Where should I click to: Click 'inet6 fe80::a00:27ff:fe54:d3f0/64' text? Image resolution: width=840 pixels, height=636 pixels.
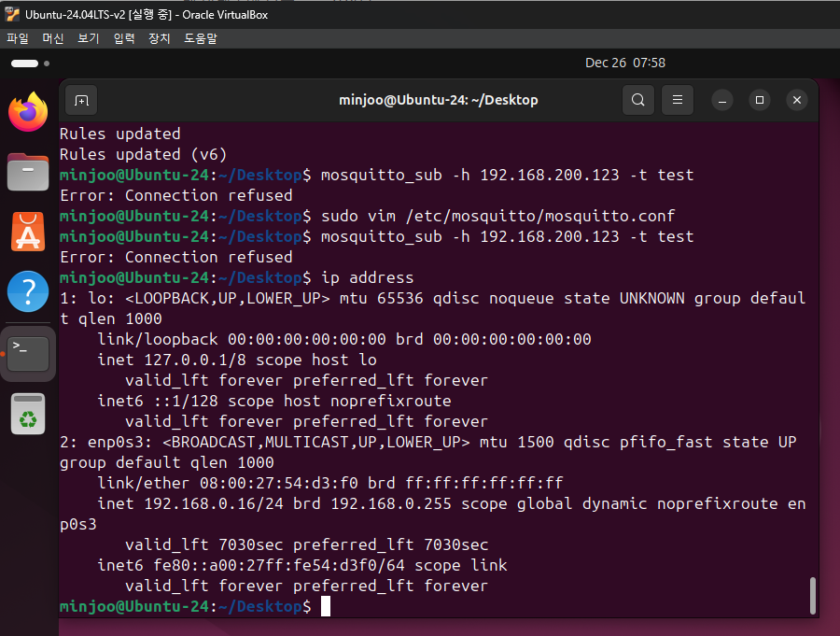251,565
